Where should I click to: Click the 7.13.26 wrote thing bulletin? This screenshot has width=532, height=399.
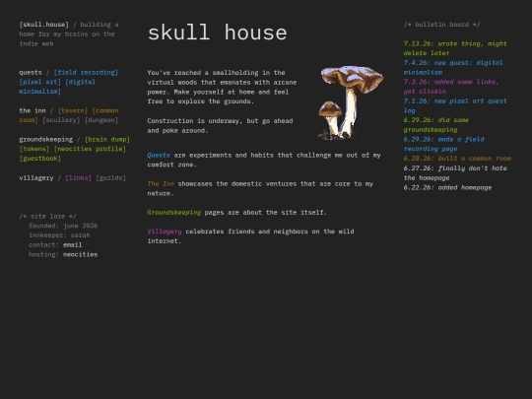(x=455, y=48)
